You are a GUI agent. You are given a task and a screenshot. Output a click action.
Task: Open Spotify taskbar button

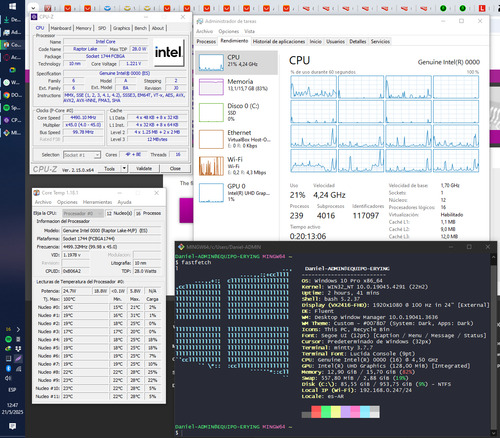coord(12,108)
